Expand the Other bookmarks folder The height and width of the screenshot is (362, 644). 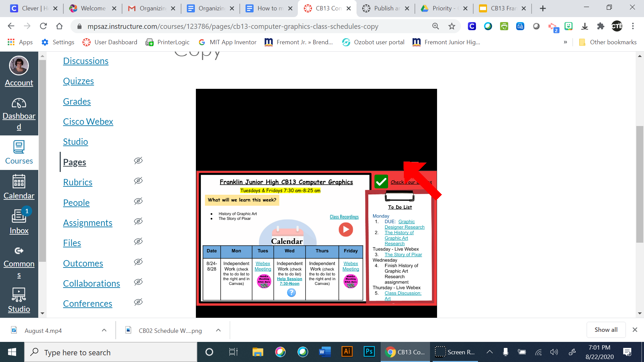click(x=607, y=42)
